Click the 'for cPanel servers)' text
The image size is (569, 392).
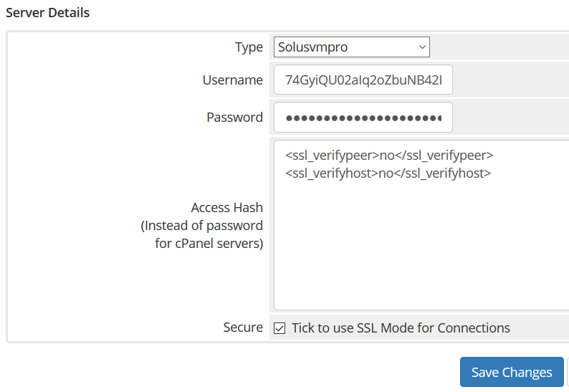(x=209, y=243)
